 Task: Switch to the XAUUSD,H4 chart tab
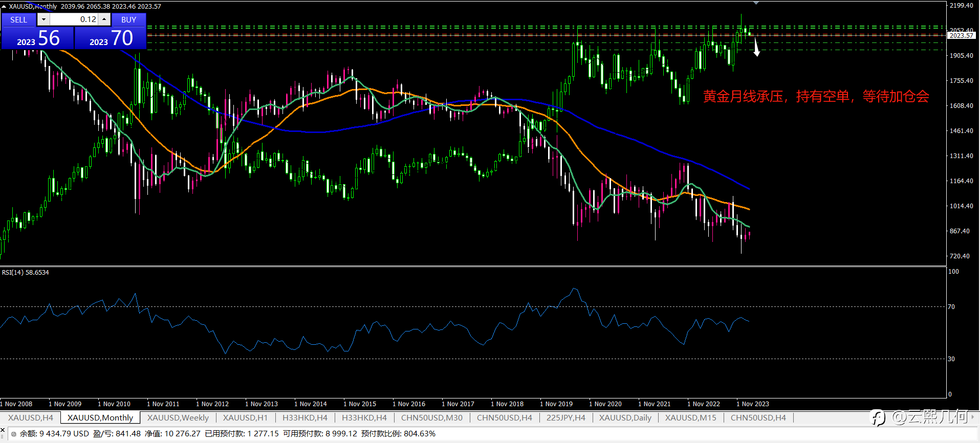pyautogui.click(x=31, y=417)
